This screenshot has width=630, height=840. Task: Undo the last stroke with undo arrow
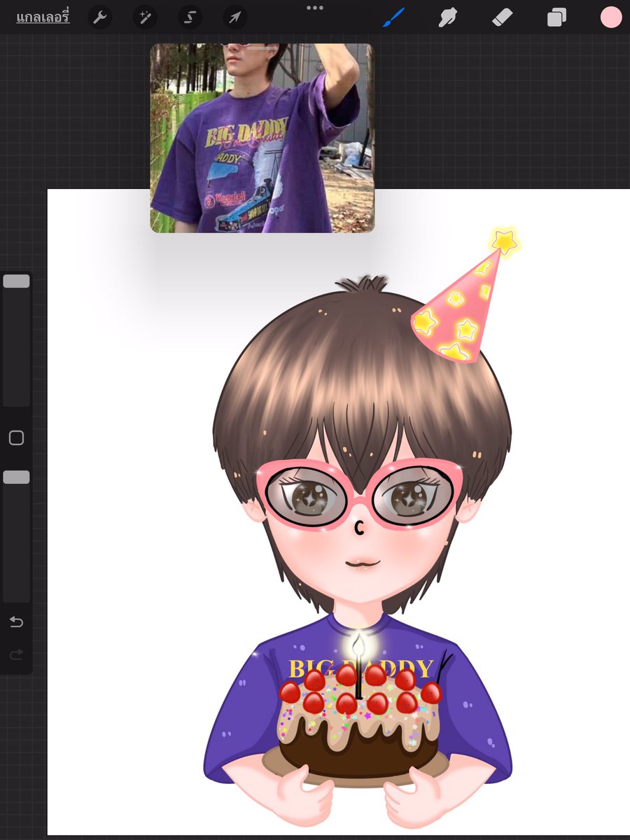pos(16,622)
